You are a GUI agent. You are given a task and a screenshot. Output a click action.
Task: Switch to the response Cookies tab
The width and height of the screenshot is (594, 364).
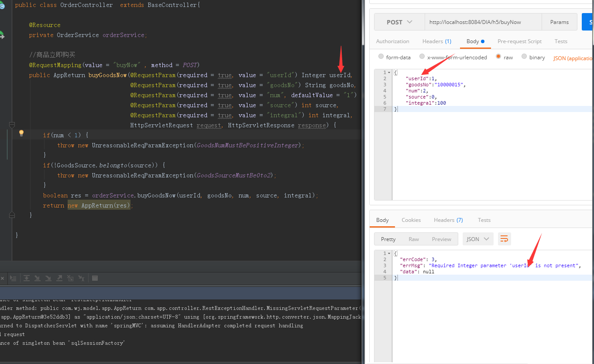coord(411,220)
